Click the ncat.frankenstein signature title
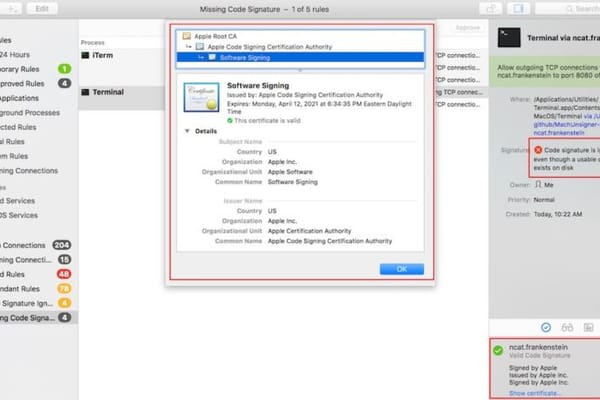This screenshot has height=400, width=600. [x=538, y=347]
